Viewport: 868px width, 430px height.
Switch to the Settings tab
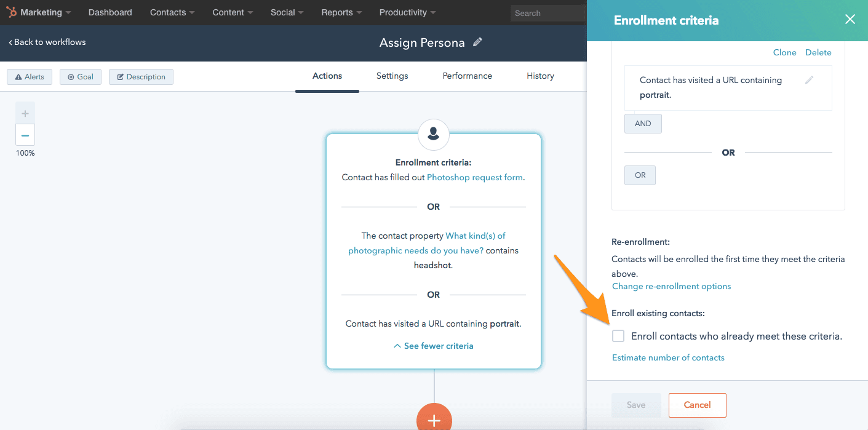tap(392, 76)
